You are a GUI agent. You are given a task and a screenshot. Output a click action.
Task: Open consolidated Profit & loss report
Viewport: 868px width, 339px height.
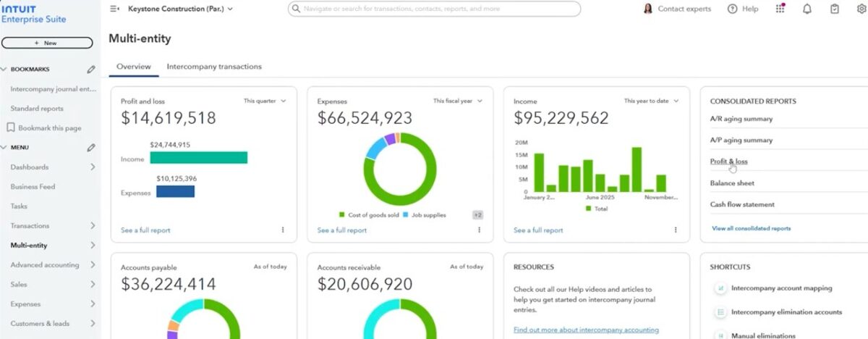point(729,162)
